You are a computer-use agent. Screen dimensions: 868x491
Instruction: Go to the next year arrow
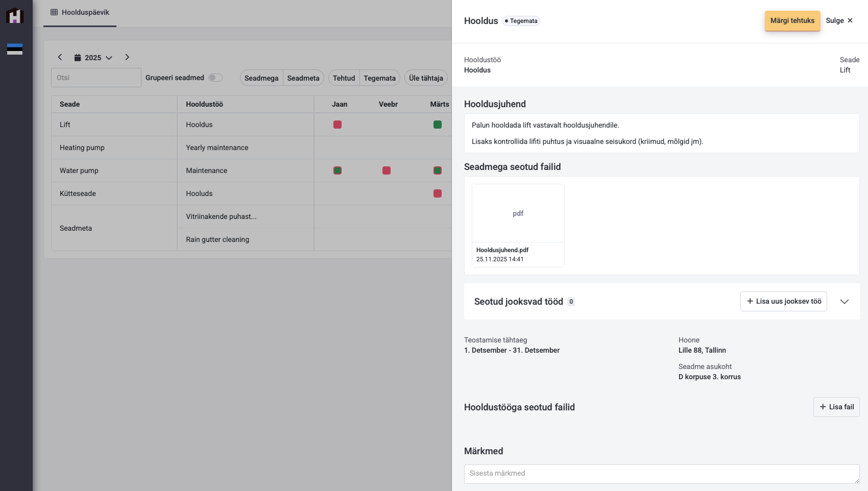127,57
